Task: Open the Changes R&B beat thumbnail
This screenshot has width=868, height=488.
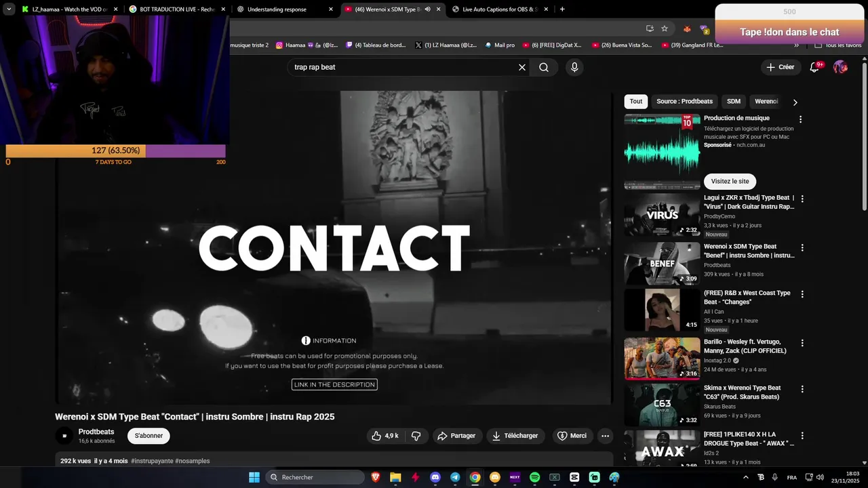Action: pyautogui.click(x=662, y=310)
